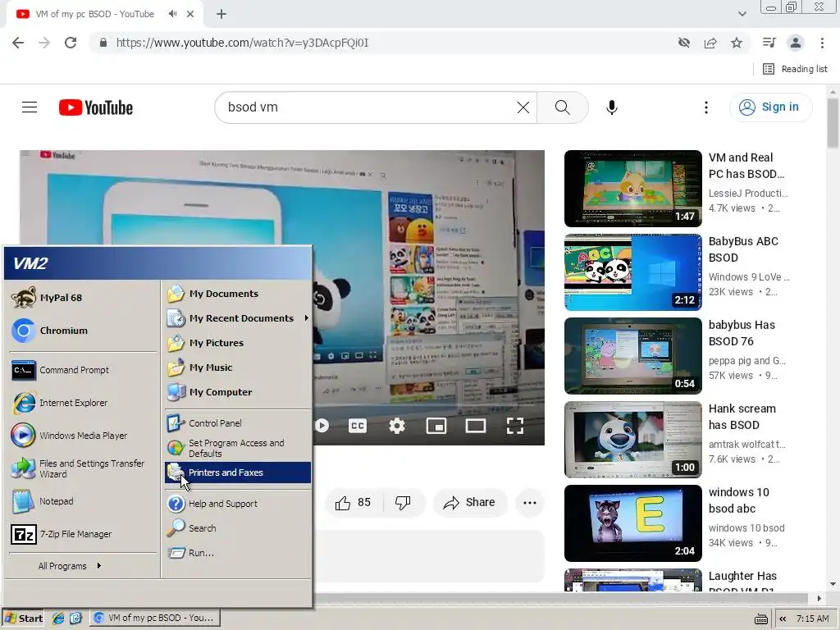Bookmark this page with star
The image size is (840, 630).
(x=737, y=43)
